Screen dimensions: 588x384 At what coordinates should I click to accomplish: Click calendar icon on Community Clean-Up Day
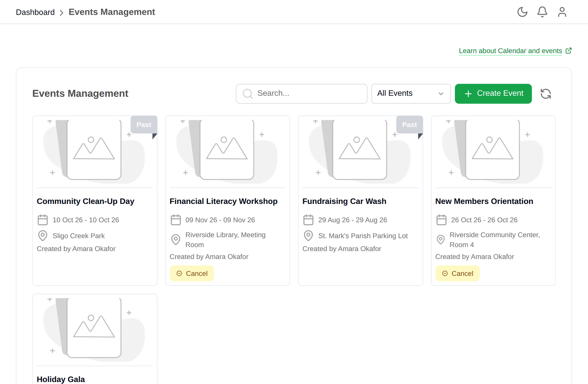43,220
